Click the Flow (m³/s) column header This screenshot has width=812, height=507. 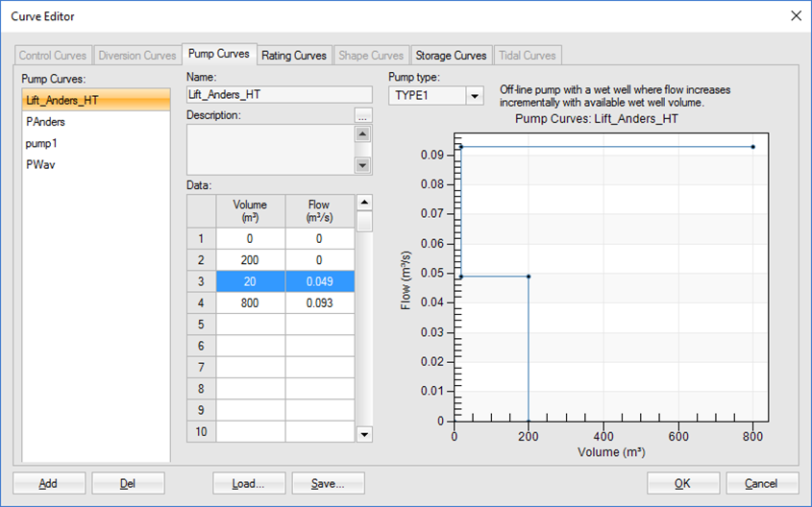click(320, 211)
